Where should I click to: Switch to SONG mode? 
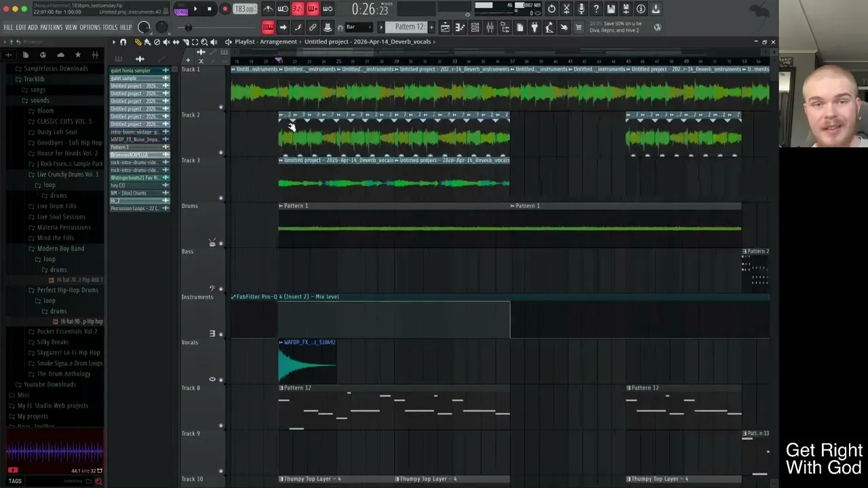pos(181,12)
